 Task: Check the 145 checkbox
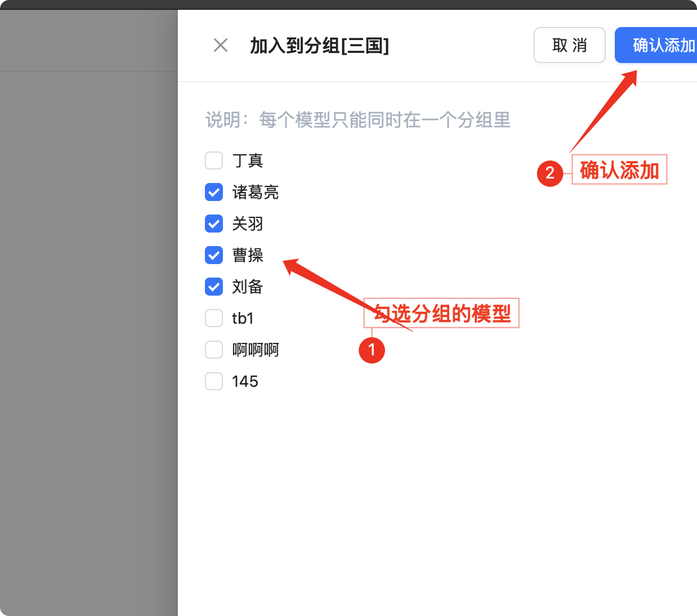pos(214,381)
